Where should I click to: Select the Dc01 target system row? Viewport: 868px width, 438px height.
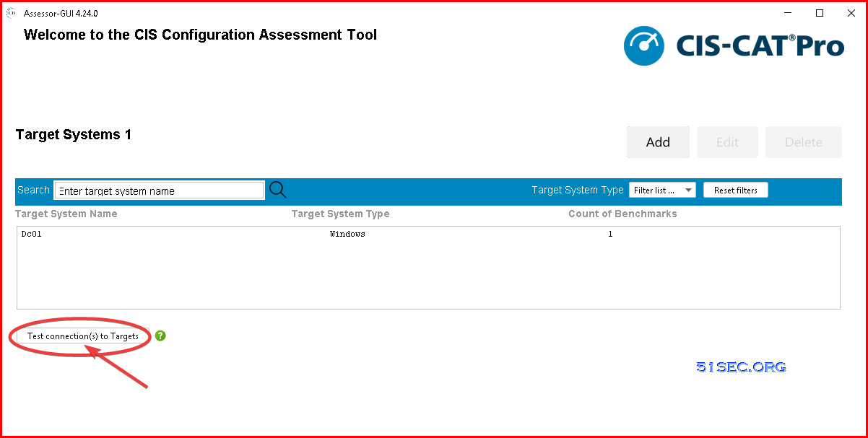coord(428,234)
